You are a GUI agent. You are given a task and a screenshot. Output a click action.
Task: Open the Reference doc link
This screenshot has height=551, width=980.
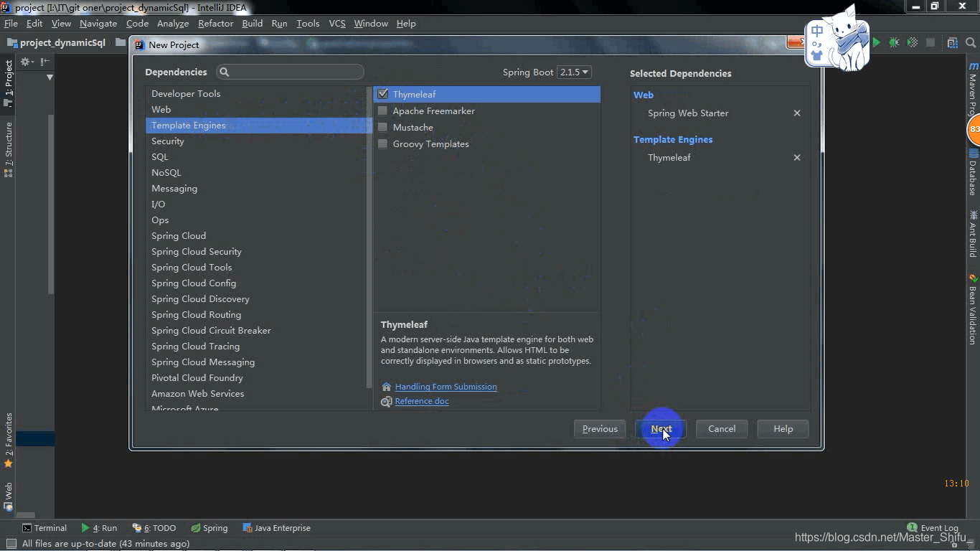pyautogui.click(x=422, y=401)
